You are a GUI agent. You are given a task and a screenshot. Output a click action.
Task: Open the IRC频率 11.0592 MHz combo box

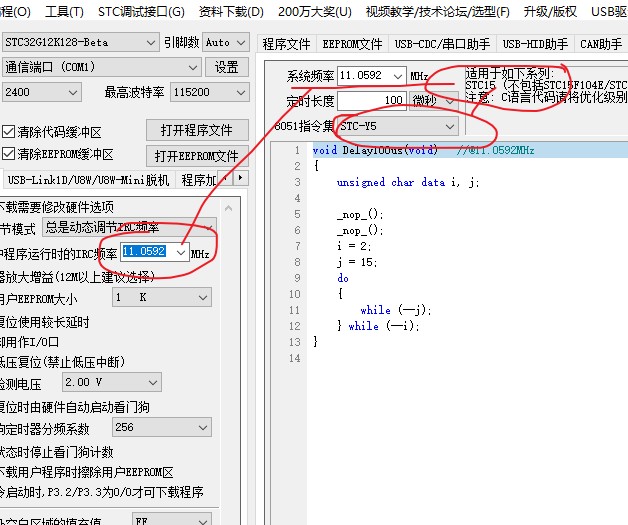tap(155, 252)
